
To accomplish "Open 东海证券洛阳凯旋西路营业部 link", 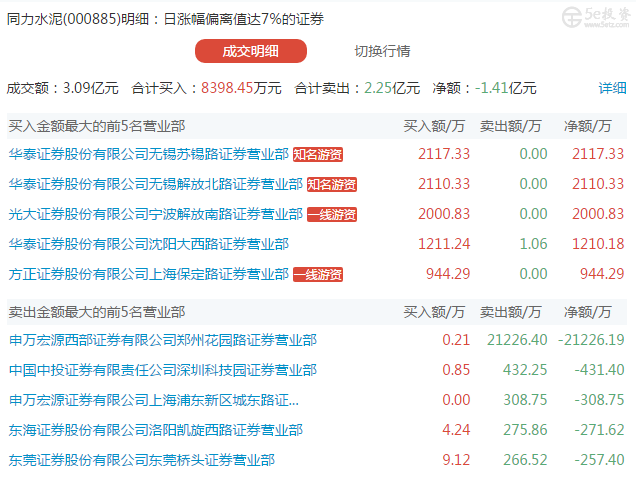I will tap(155, 430).
